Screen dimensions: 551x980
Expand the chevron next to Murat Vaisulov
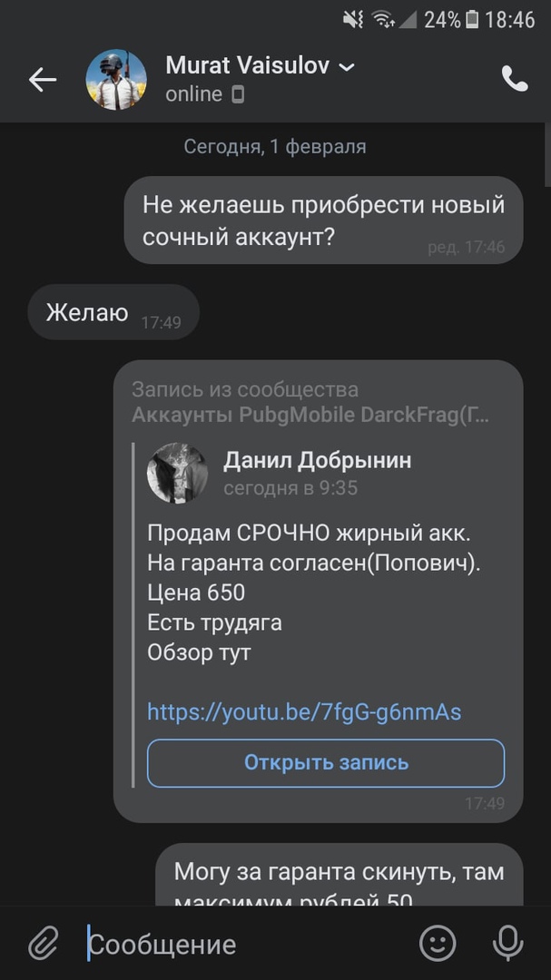click(347, 66)
